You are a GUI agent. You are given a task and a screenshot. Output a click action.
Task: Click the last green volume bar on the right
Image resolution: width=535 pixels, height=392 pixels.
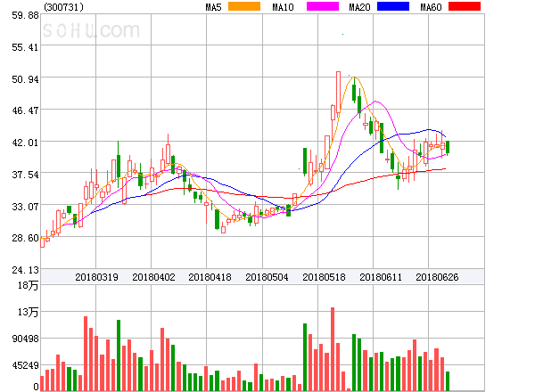448,381
